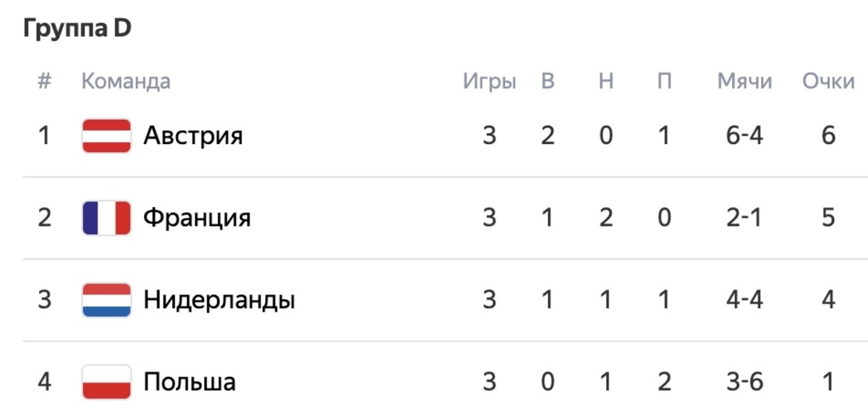
Task: Click the Очки column header
Action: click(x=828, y=81)
